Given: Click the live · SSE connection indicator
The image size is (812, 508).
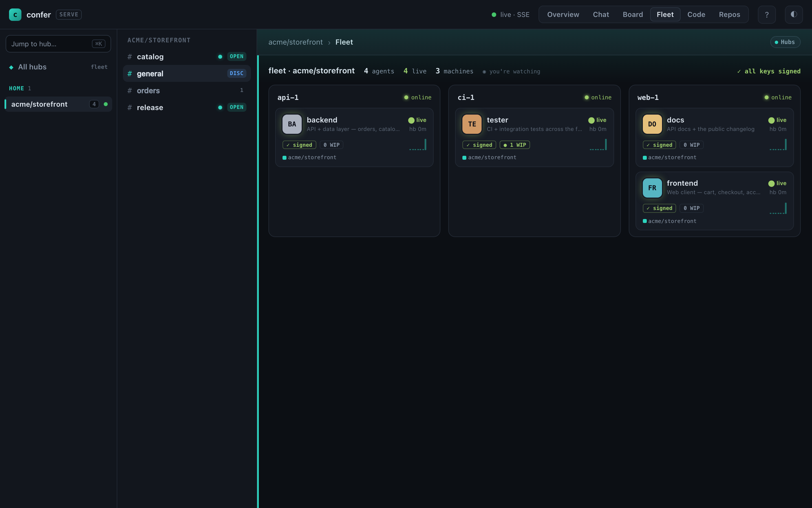Looking at the screenshot, I should 510,14.
